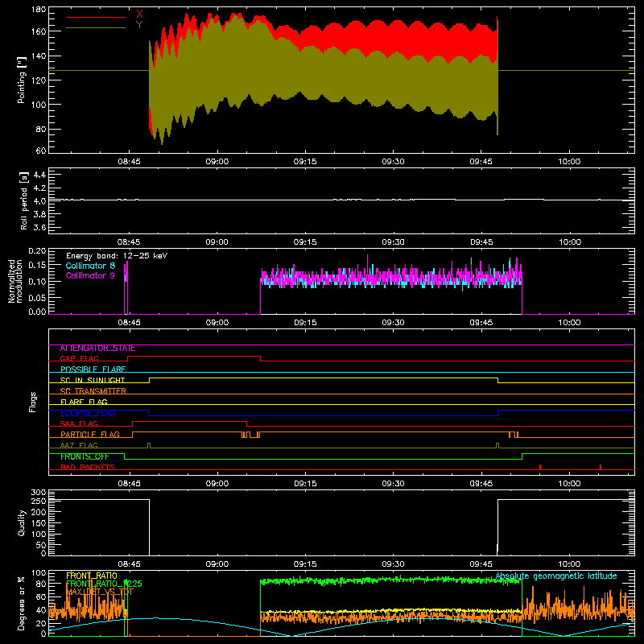Image resolution: width=644 pixels, height=644 pixels.
Task: Select the green FRONTS_OFF label
Action: (x=85, y=456)
